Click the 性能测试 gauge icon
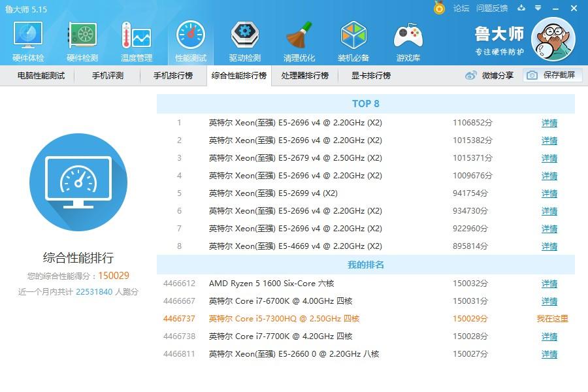The height and width of the screenshot is (392, 588). 190,39
